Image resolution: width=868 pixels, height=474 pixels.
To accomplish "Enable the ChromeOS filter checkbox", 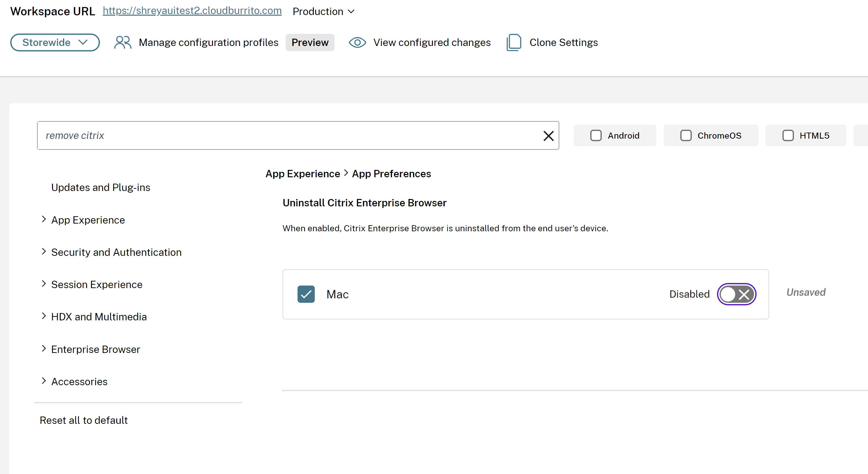I will click(x=686, y=135).
